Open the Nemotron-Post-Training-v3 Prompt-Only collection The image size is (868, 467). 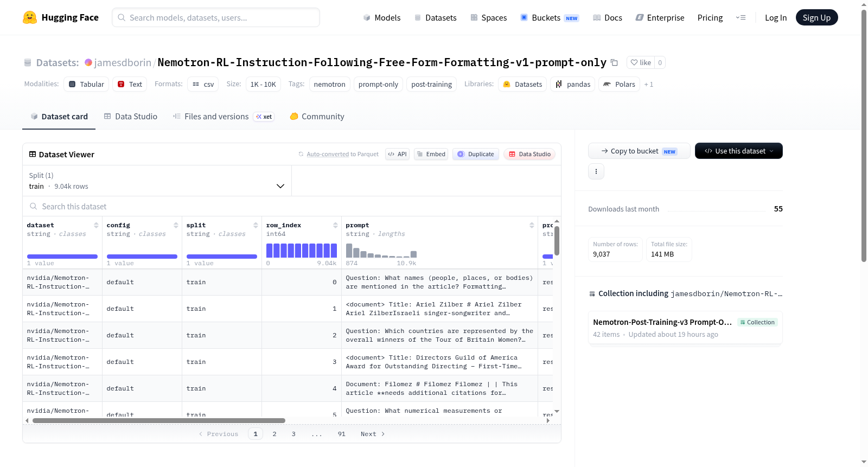coord(685,328)
